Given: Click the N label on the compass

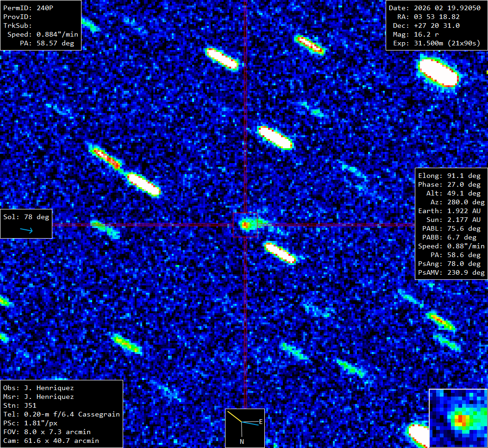Looking at the screenshot, I should [x=242, y=442].
